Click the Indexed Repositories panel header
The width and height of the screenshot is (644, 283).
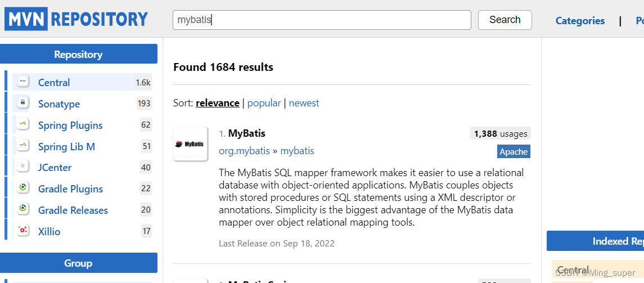coord(595,241)
